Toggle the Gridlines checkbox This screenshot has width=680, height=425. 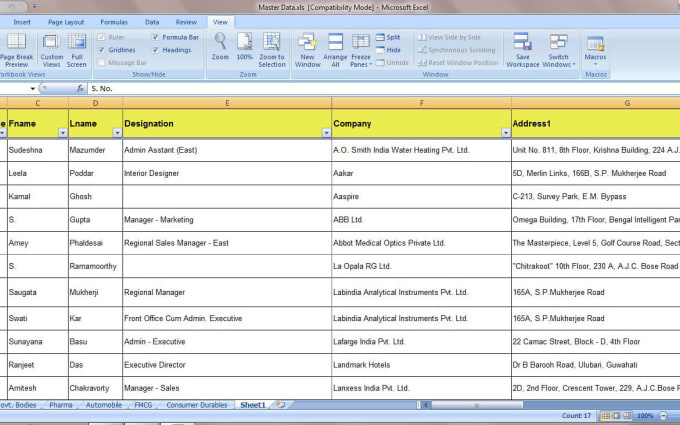101,50
